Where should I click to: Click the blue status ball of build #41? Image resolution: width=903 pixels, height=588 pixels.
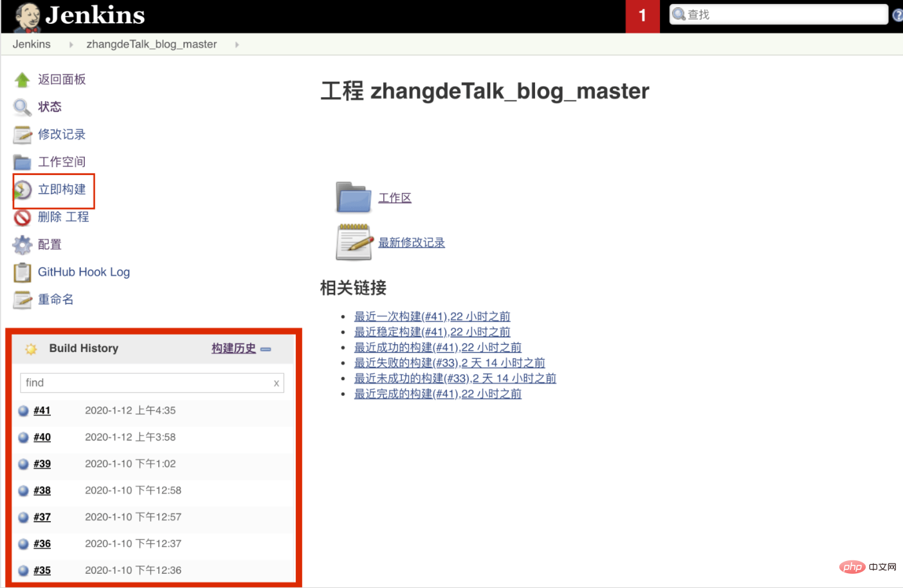coord(24,410)
